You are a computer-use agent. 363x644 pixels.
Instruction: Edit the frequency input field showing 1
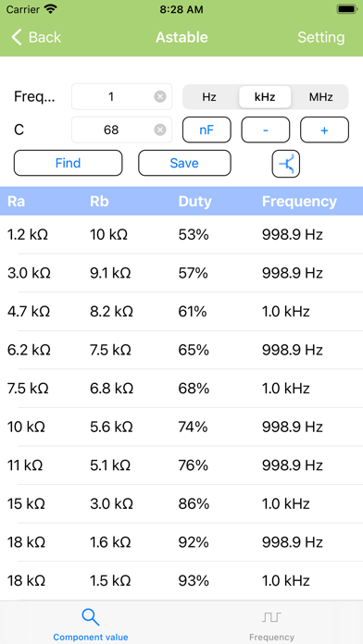click(121, 96)
